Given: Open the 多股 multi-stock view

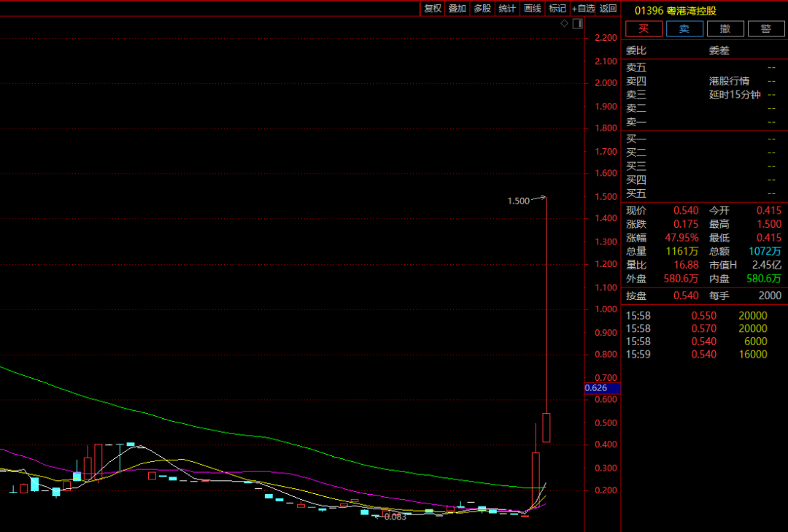Looking at the screenshot, I should click(x=482, y=9).
